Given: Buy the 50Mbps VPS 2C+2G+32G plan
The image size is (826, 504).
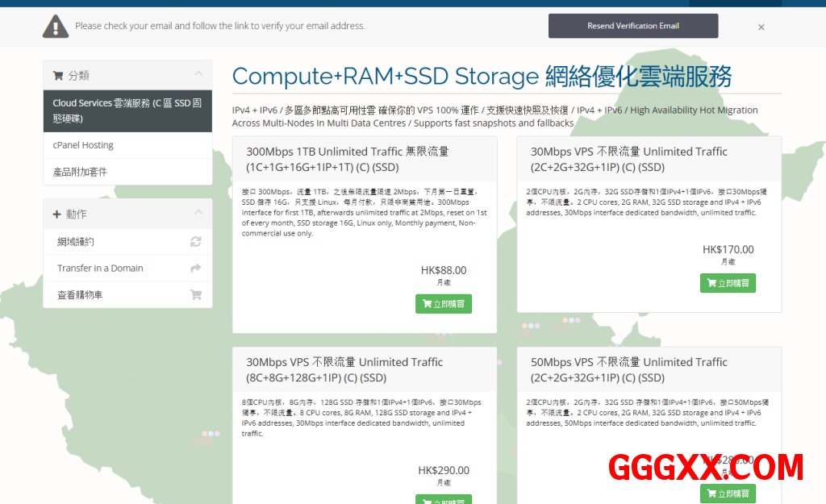Looking at the screenshot, I should coord(728,494).
